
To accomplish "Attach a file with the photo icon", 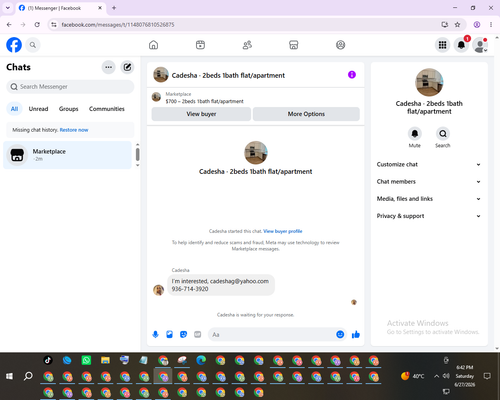I will (x=169, y=334).
